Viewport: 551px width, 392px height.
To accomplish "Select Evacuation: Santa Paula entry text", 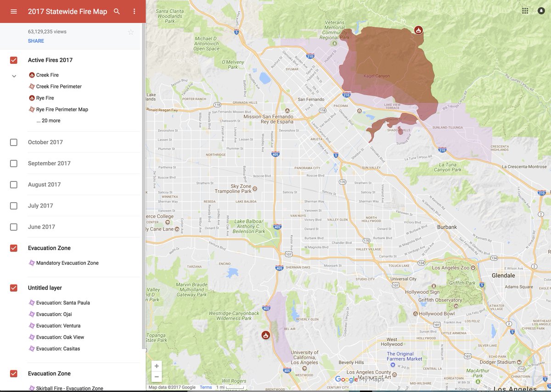I will (x=63, y=303).
